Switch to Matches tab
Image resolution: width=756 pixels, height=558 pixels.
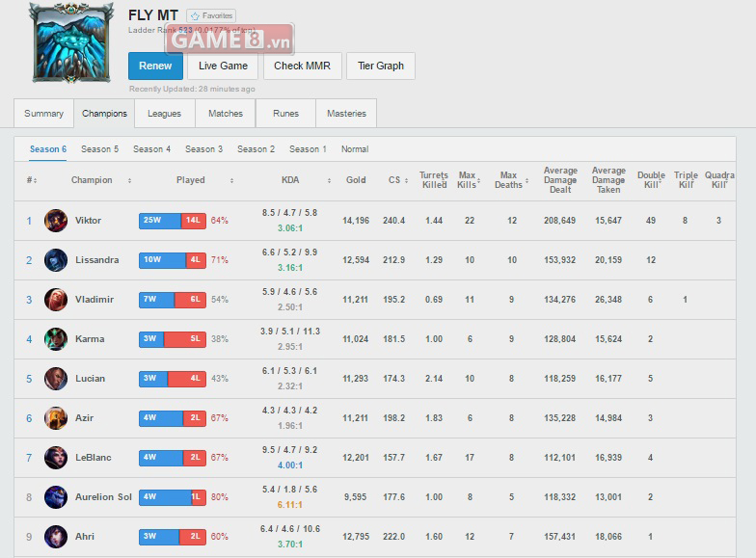coord(226,114)
